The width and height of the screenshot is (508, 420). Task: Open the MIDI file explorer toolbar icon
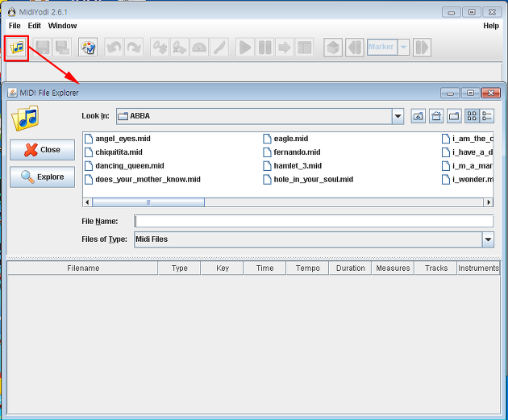pos(17,48)
